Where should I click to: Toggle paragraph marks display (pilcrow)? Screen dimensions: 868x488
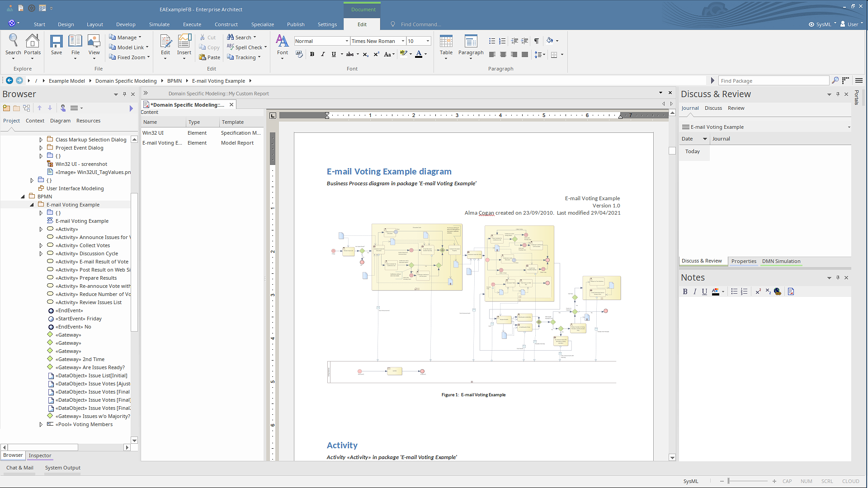tap(536, 41)
